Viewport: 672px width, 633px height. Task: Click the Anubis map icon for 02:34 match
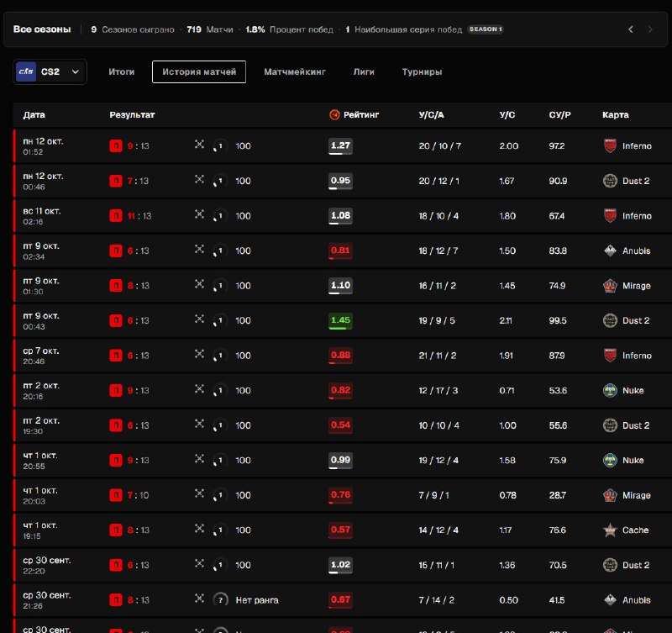click(x=610, y=251)
